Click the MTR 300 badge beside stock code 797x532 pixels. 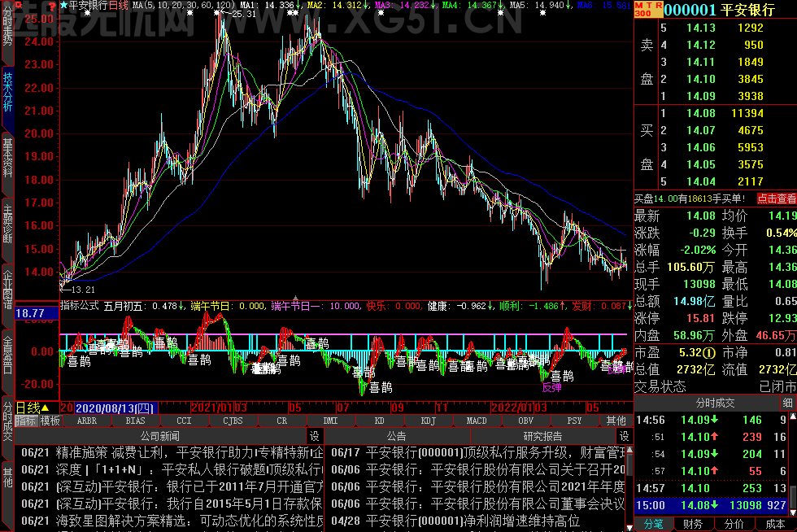[649, 9]
